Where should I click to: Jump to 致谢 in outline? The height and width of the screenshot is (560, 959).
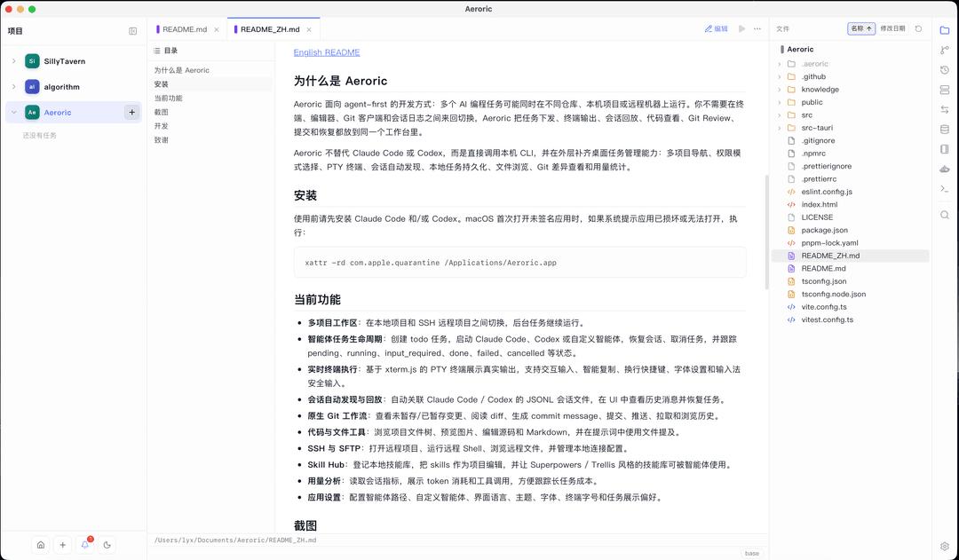(162, 140)
